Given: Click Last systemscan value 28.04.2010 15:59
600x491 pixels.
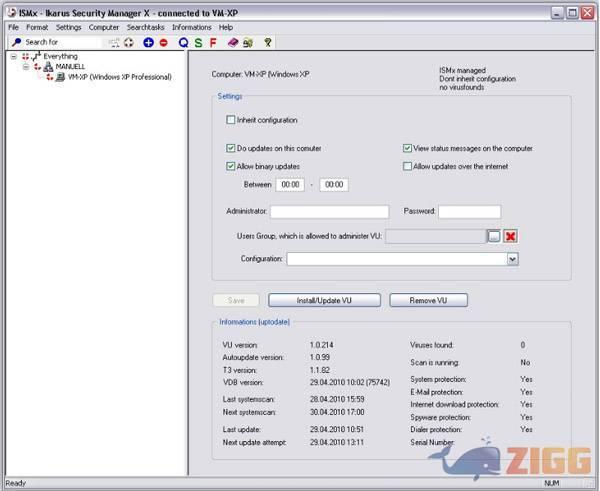Looking at the screenshot, I should 337,399.
